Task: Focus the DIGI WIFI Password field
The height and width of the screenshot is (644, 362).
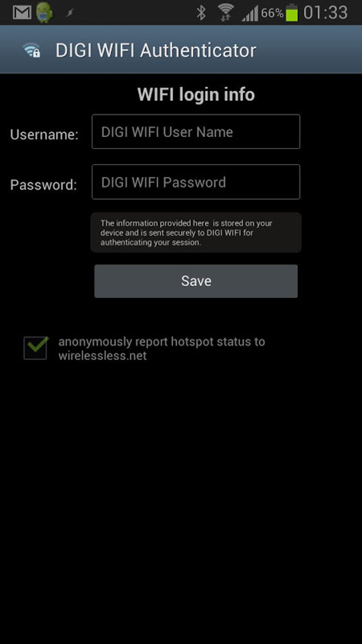Action: click(196, 182)
